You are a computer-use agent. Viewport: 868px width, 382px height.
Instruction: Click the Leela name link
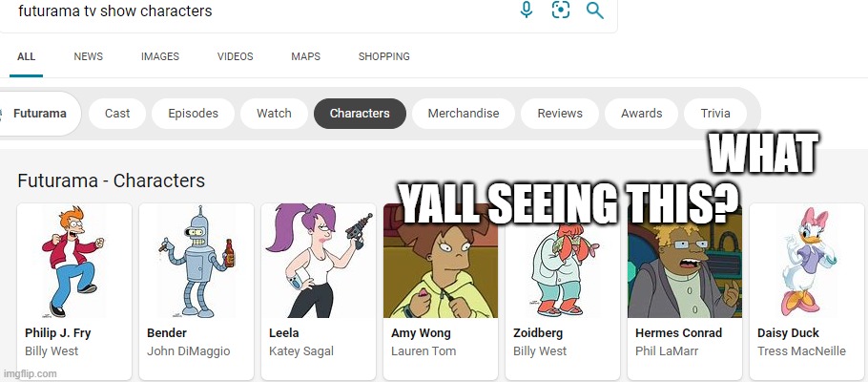coord(284,333)
